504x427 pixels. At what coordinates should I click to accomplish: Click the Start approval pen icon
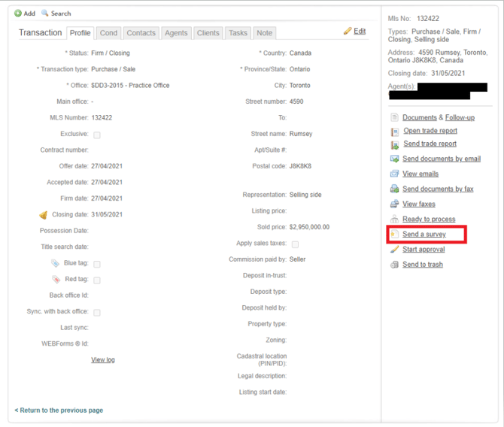click(394, 250)
